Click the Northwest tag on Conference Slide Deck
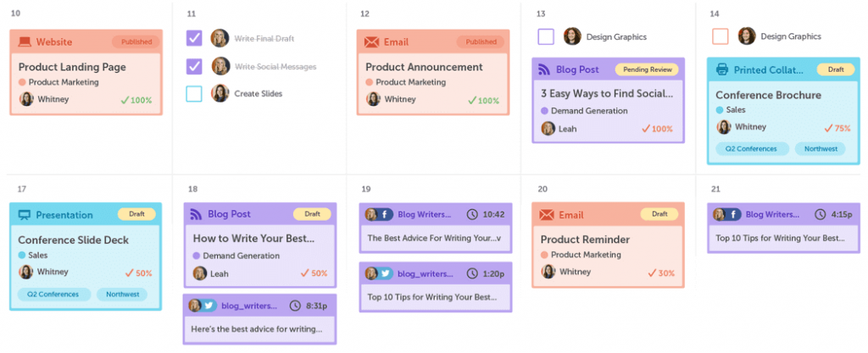Image resolution: width=868 pixels, height=353 pixels. 121,295
